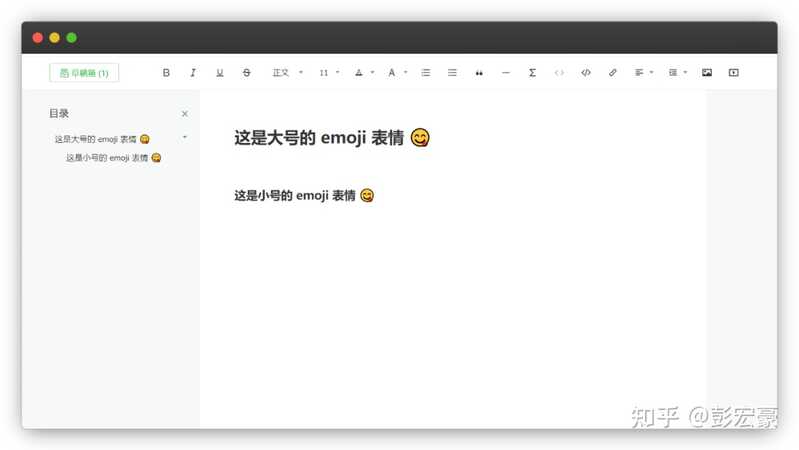This screenshot has height=450, width=799.
Task: Maximize the window with green button
Action: 72,38
